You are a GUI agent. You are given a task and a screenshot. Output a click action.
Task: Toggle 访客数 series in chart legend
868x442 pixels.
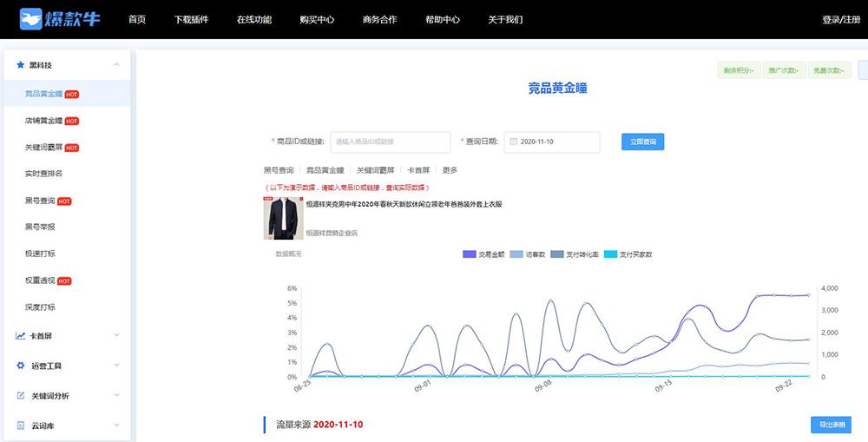coord(528,254)
